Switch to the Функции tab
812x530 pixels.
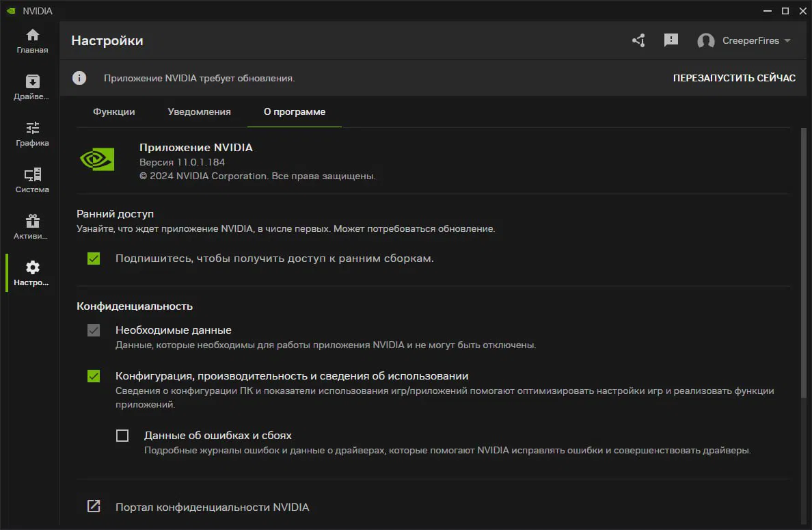coord(114,112)
